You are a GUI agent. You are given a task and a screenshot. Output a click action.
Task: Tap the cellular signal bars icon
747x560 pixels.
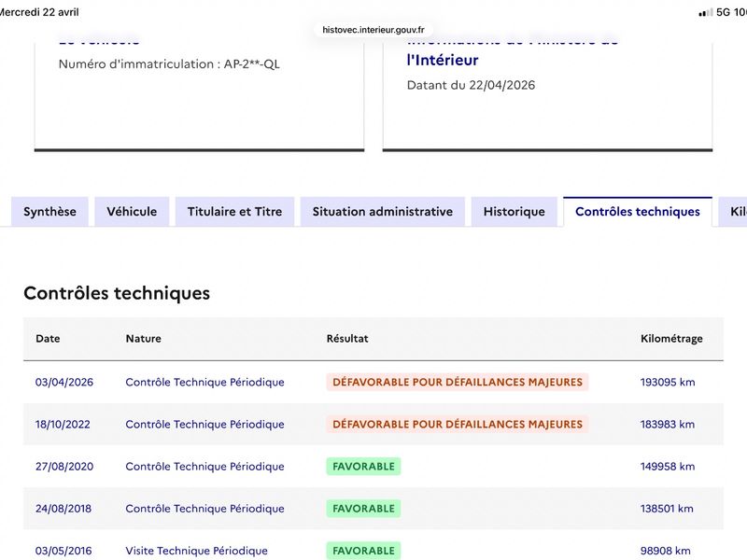(x=706, y=12)
